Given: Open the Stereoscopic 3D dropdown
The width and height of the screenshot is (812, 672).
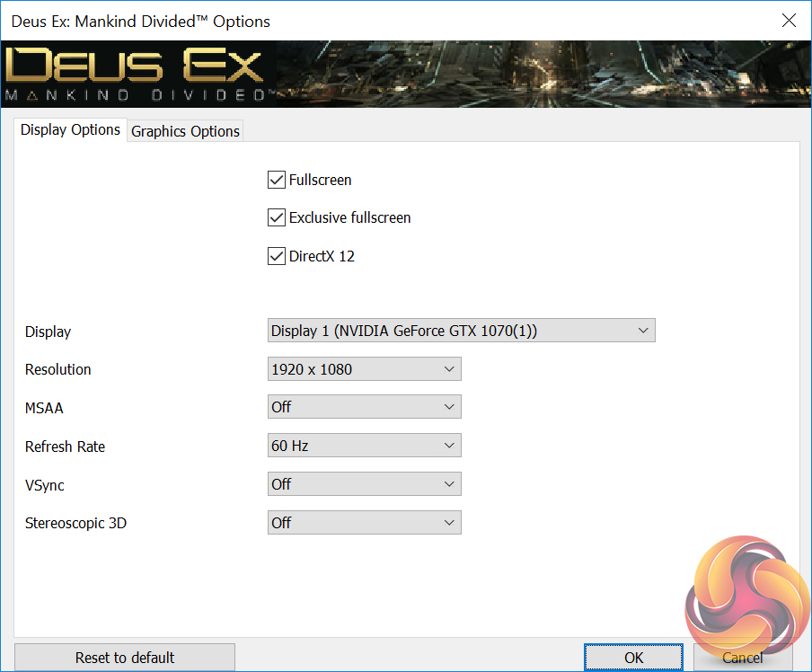Looking at the screenshot, I should 364,523.
